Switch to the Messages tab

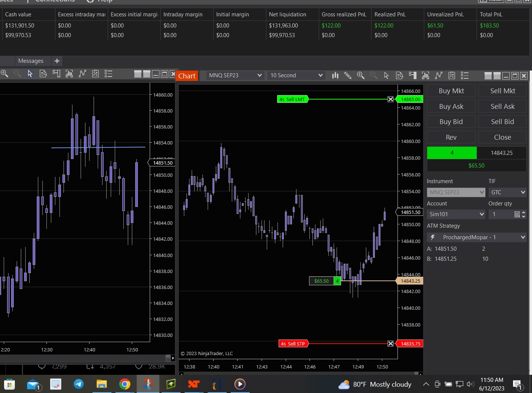(x=31, y=61)
